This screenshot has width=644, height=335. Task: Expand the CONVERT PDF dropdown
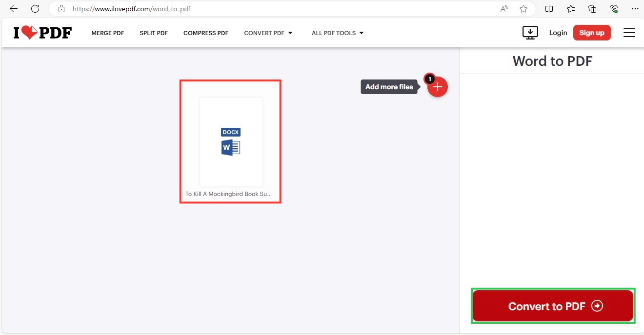pos(268,33)
